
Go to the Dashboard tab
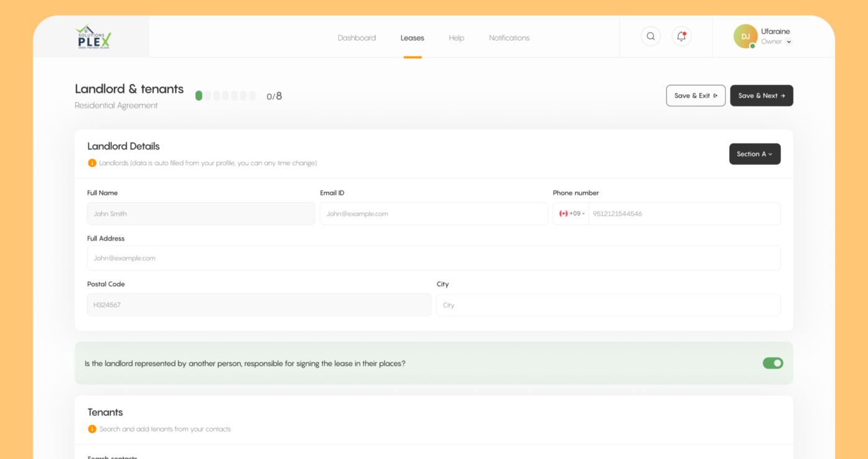(x=357, y=38)
